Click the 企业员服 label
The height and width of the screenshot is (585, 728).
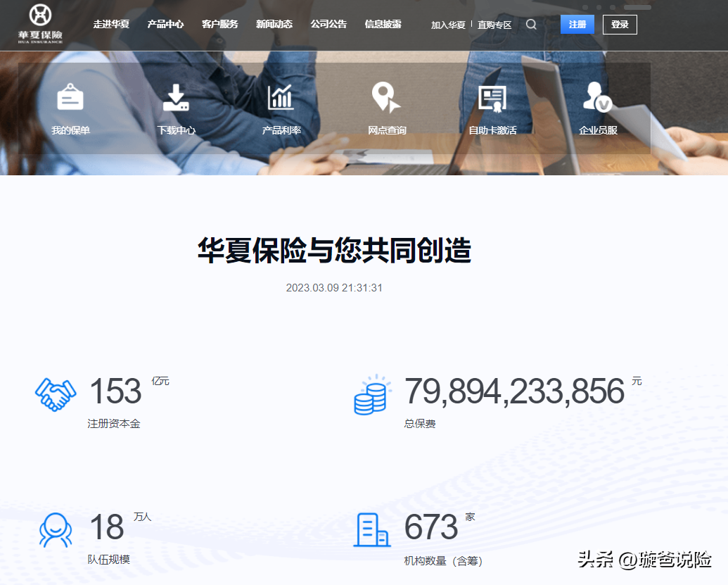[598, 130]
